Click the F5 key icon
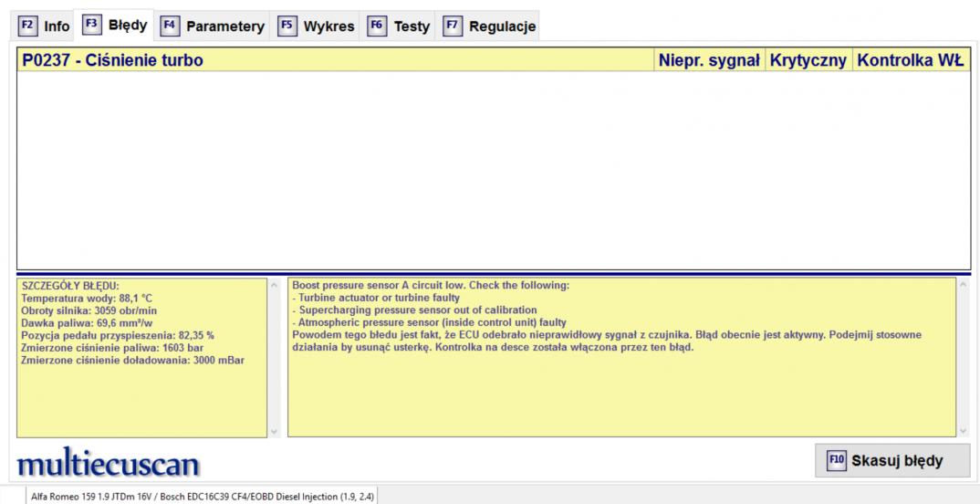Viewport: 980px width, 504px height. pos(287,26)
